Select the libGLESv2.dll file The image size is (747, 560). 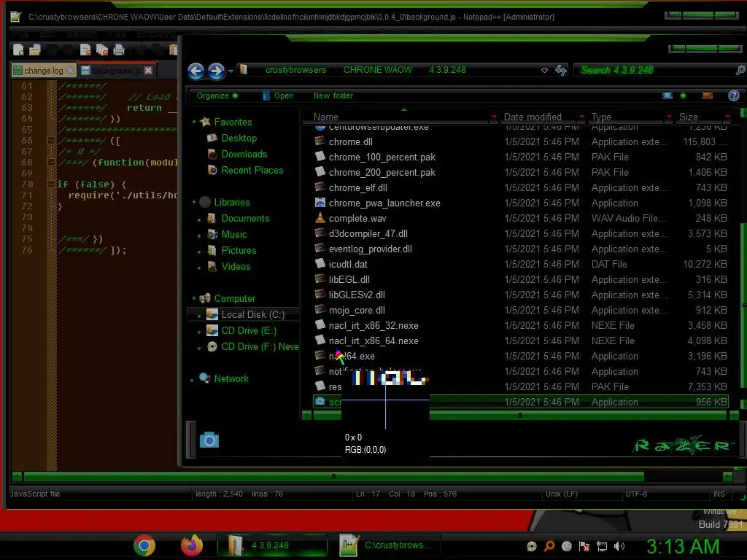[x=357, y=295]
